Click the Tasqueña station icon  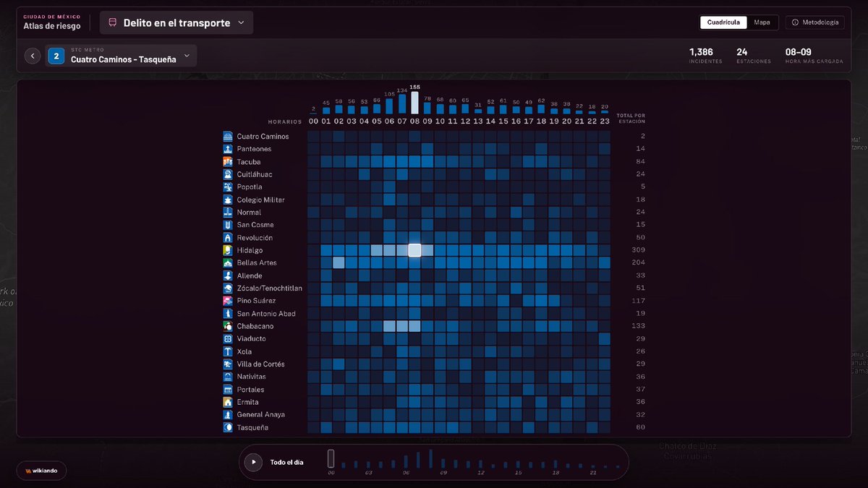click(x=228, y=427)
